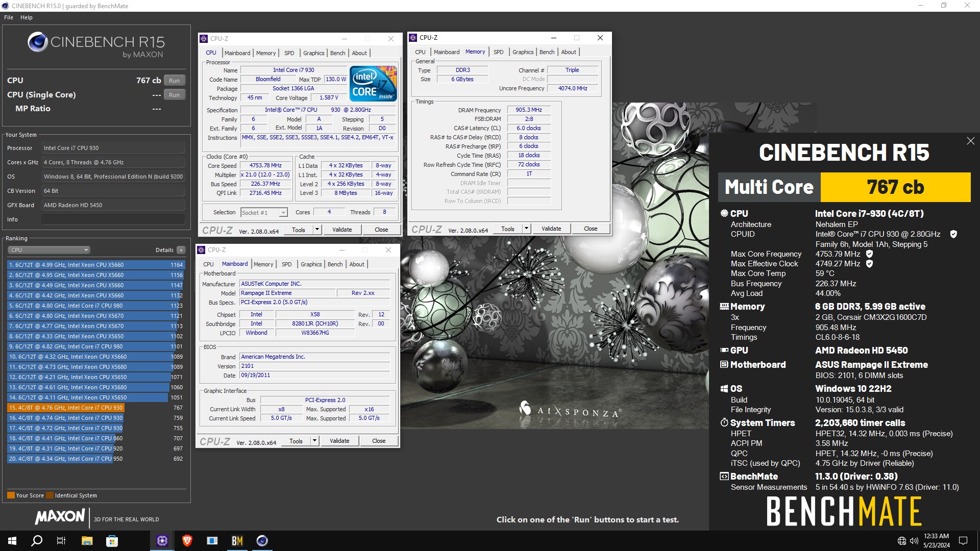Click the Your Score orange legend swatch
The height and width of the screenshot is (551, 980).
tap(11, 495)
